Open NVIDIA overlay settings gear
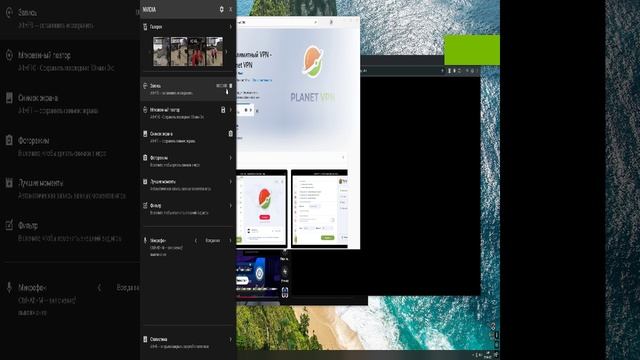640x360 pixels. click(221, 9)
